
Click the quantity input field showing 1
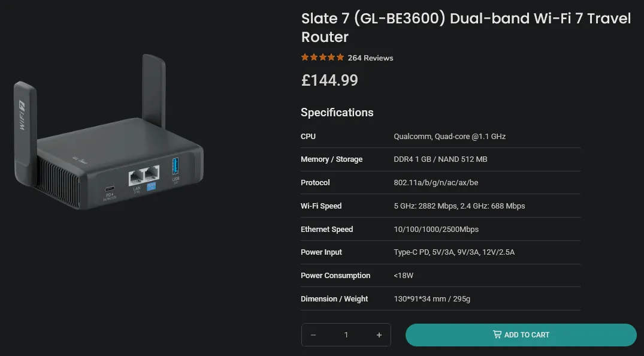pos(346,335)
